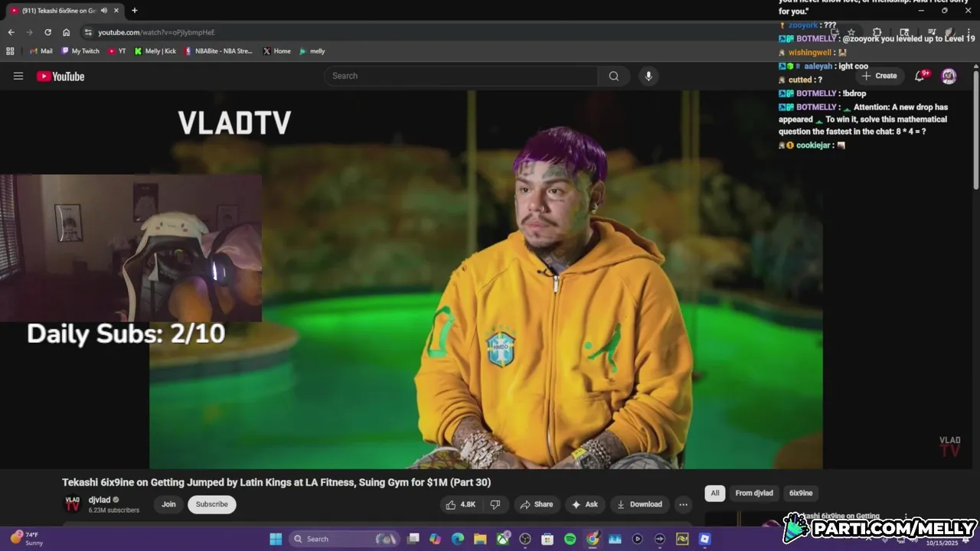The height and width of the screenshot is (551, 980).
Task: Select the From djvlad filter chip
Action: pyautogui.click(x=754, y=493)
